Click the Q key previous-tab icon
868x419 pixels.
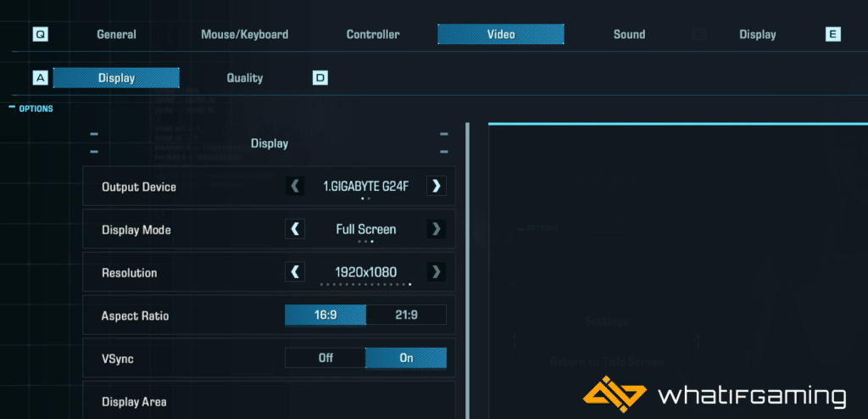pos(40,35)
